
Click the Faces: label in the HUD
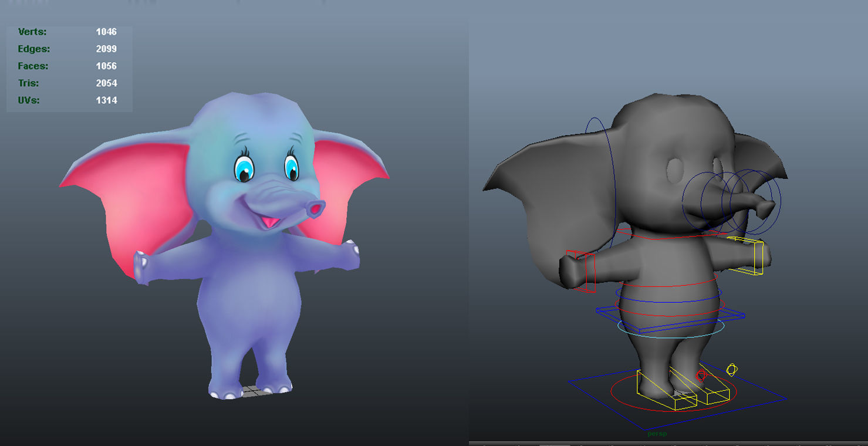33,66
